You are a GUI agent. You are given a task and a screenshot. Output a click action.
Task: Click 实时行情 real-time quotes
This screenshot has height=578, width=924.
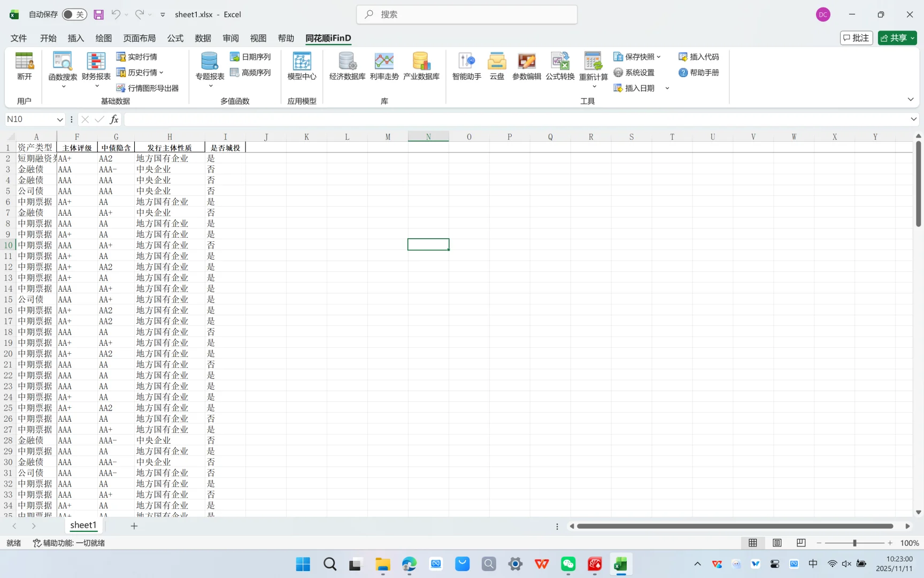click(137, 57)
